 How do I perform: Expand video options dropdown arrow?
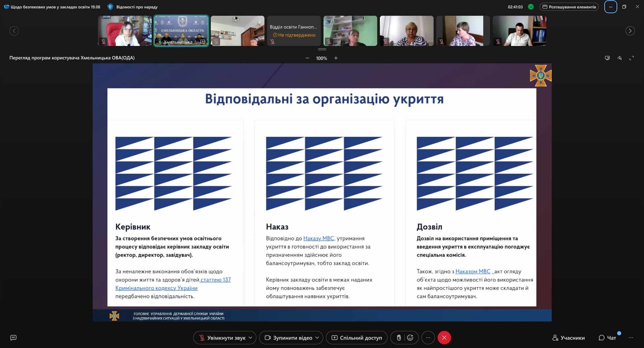click(x=317, y=338)
